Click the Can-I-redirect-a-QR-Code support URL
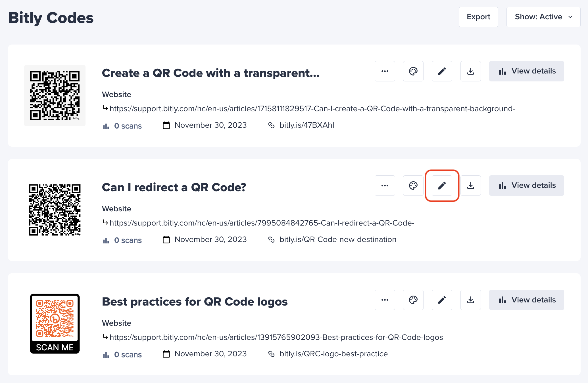 [262, 223]
